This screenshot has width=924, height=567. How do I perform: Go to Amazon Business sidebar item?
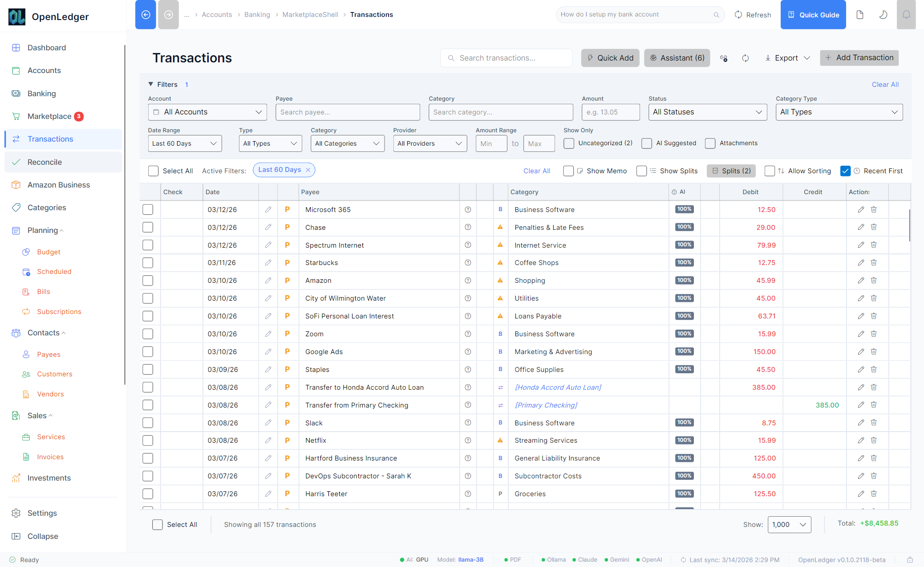[x=58, y=185]
